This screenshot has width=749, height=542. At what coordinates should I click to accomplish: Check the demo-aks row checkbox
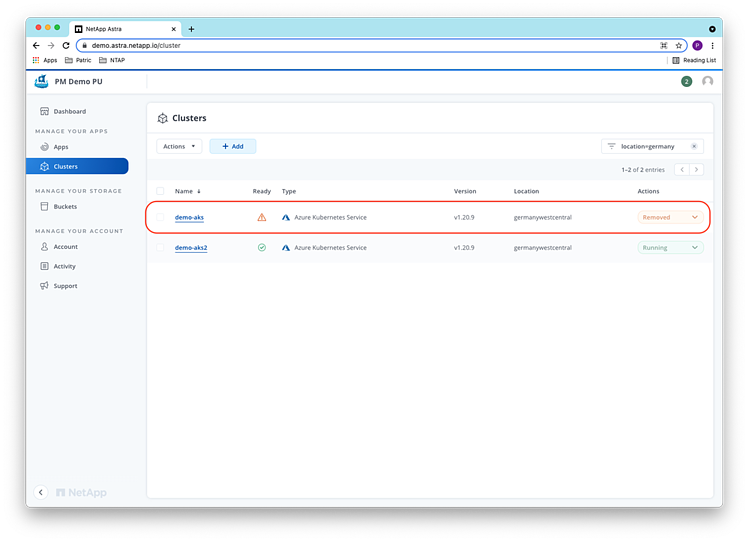click(160, 217)
